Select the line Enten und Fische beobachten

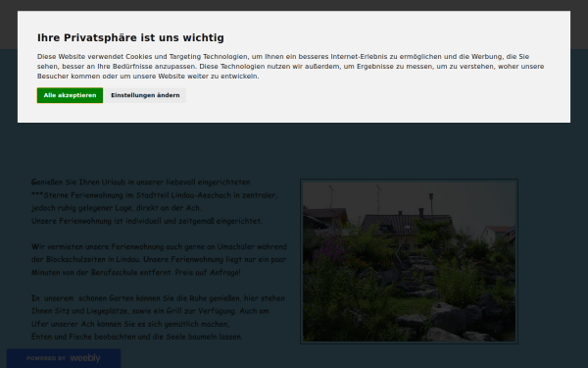pos(137,337)
